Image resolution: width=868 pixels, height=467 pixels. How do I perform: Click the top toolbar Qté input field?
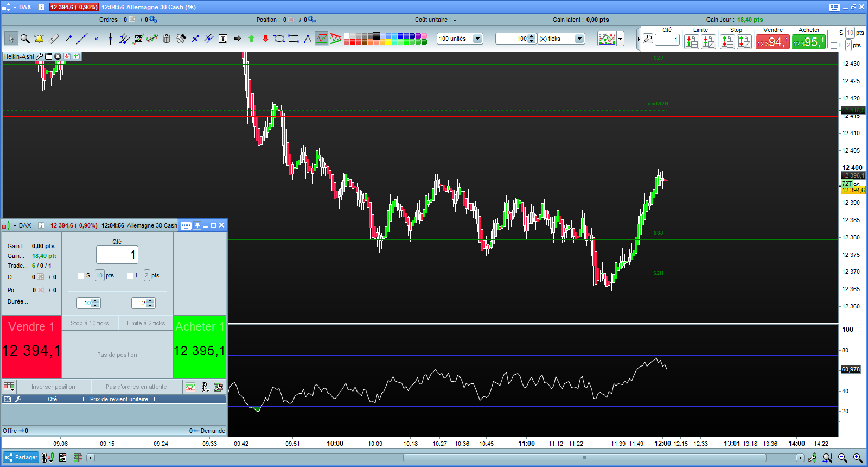point(667,40)
